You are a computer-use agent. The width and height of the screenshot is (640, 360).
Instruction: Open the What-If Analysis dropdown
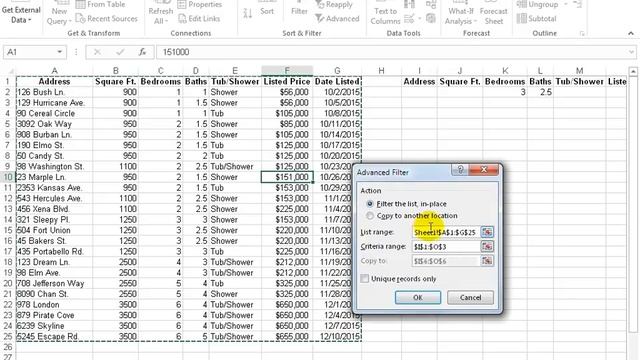pos(460,16)
